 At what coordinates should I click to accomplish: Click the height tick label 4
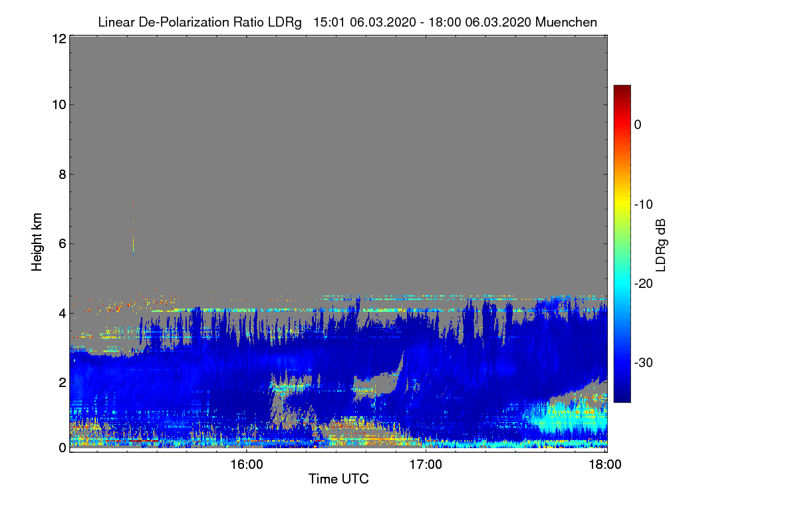(x=61, y=313)
